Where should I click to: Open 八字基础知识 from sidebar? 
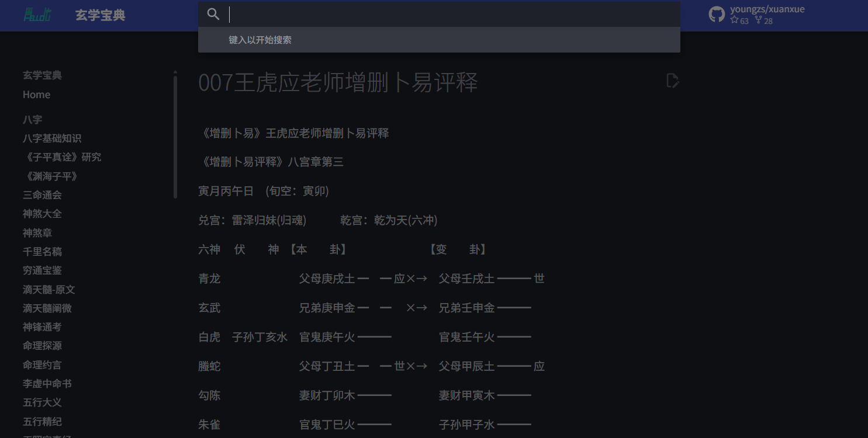tap(53, 138)
